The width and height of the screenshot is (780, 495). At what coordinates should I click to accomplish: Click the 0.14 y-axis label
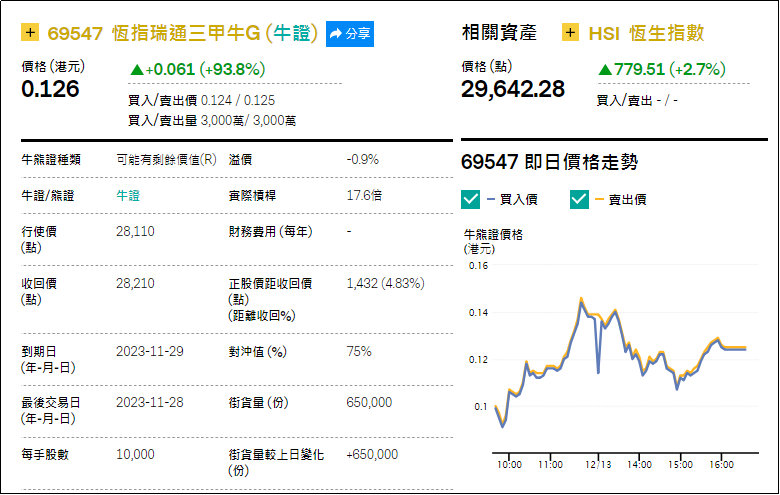click(478, 313)
